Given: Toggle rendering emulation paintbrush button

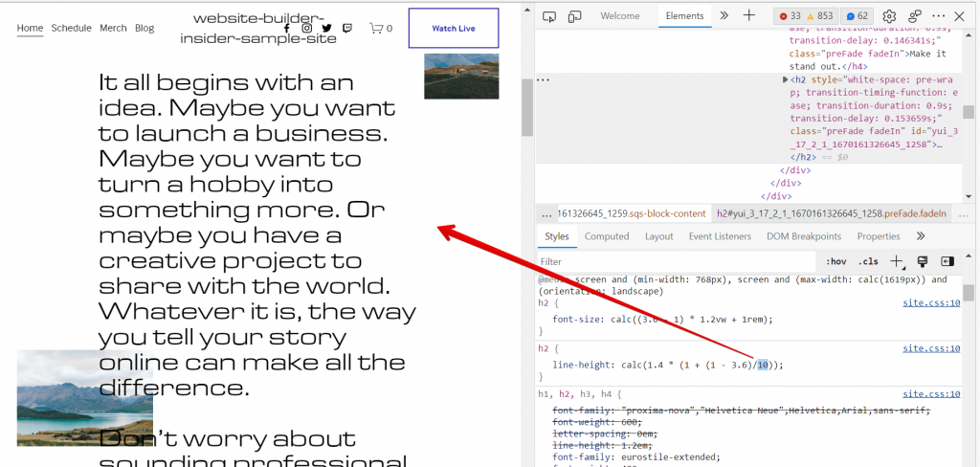Looking at the screenshot, I should click(923, 261).
